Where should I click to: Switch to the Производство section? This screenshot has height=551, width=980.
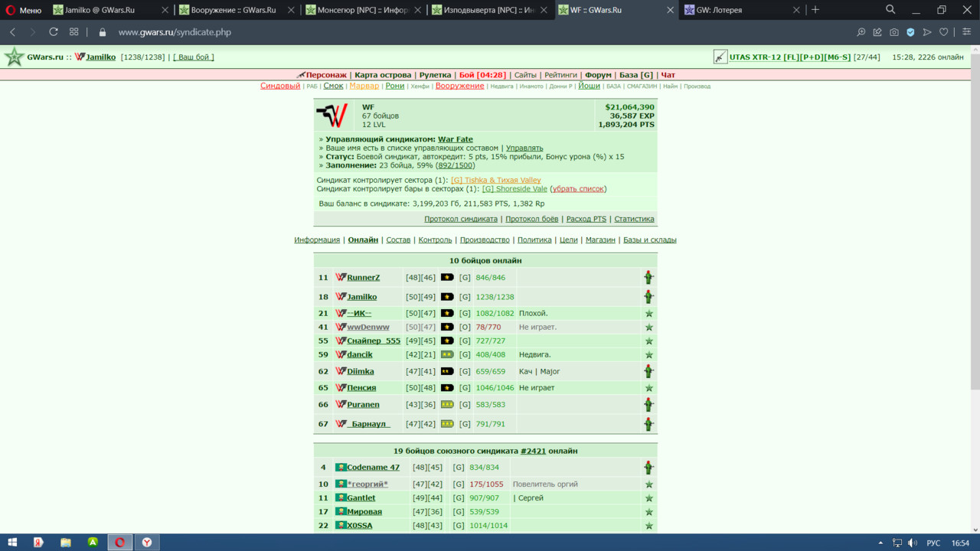click(485, 240)
